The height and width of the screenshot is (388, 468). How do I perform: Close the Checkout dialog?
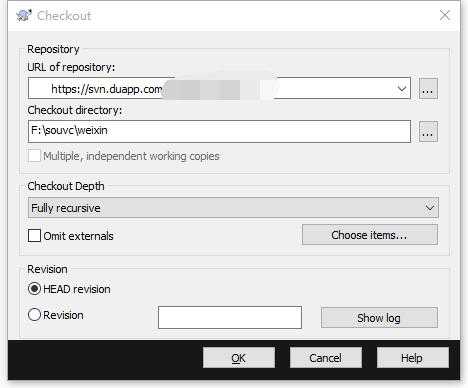tap(445, 15)
